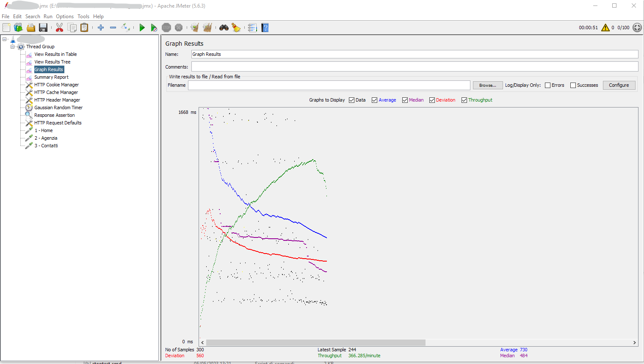
Task: Open the function helper dialog icon
Action: click(x=252, y=28)
